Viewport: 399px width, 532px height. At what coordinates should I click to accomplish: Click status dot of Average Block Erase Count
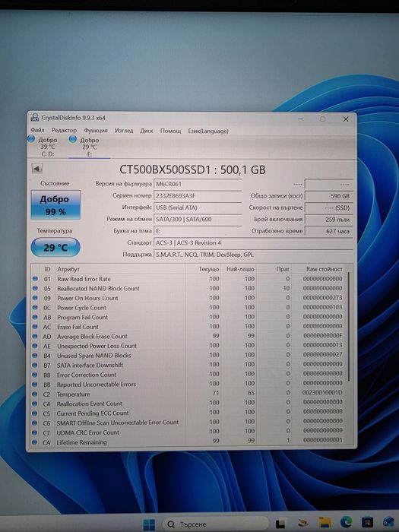click(35, 336)
